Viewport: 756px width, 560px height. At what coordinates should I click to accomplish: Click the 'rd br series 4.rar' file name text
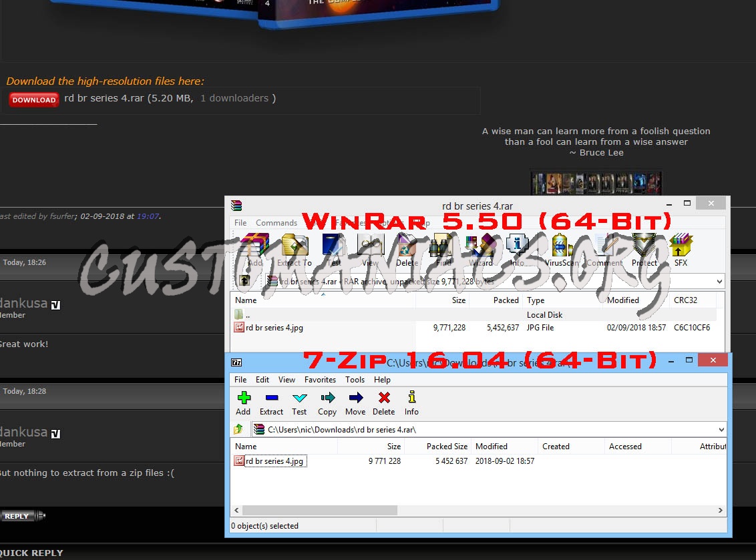pyautogui.click(x=104, y=98)
